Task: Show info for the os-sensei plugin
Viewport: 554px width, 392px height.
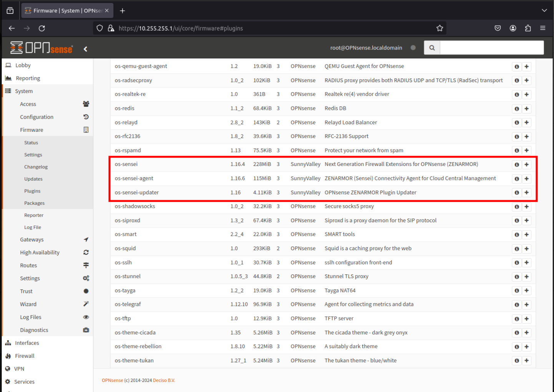Action: [x=517, y=164]
